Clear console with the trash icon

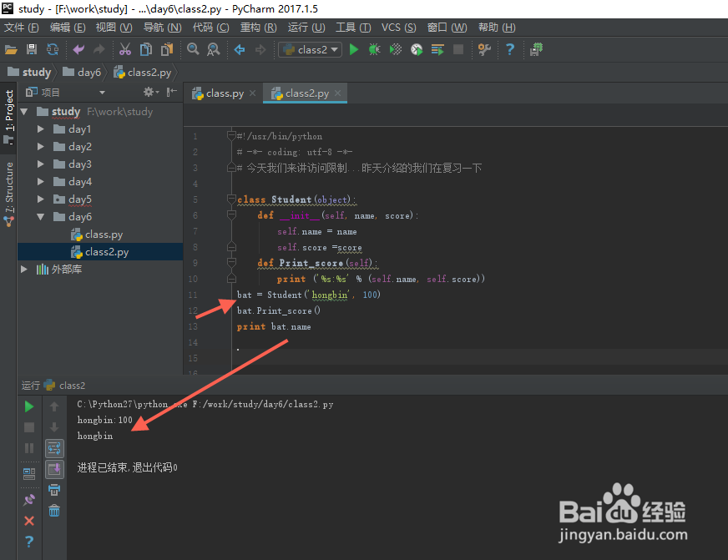[x=54, y=511]
